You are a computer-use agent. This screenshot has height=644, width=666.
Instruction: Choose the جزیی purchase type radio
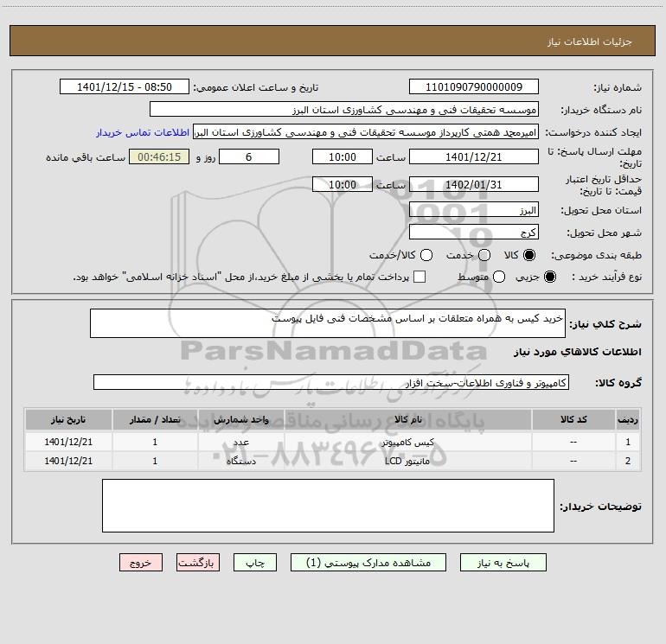pyautogui.click(x=550, y=277)
